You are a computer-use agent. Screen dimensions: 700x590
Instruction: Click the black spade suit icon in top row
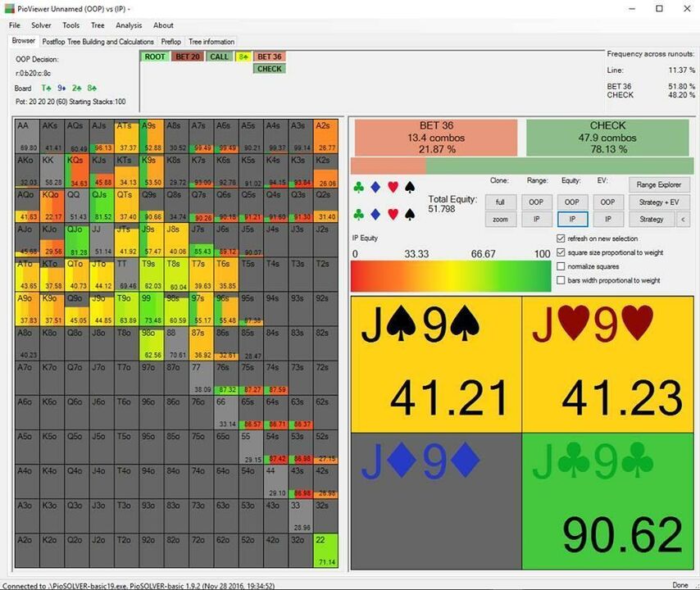click(410, 188)
